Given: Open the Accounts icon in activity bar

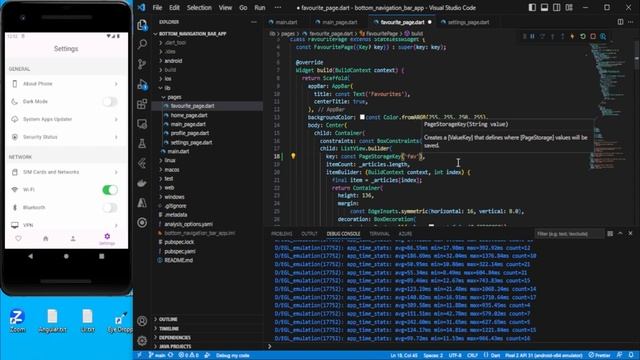Looking at the screenshot, I should 142,321.
